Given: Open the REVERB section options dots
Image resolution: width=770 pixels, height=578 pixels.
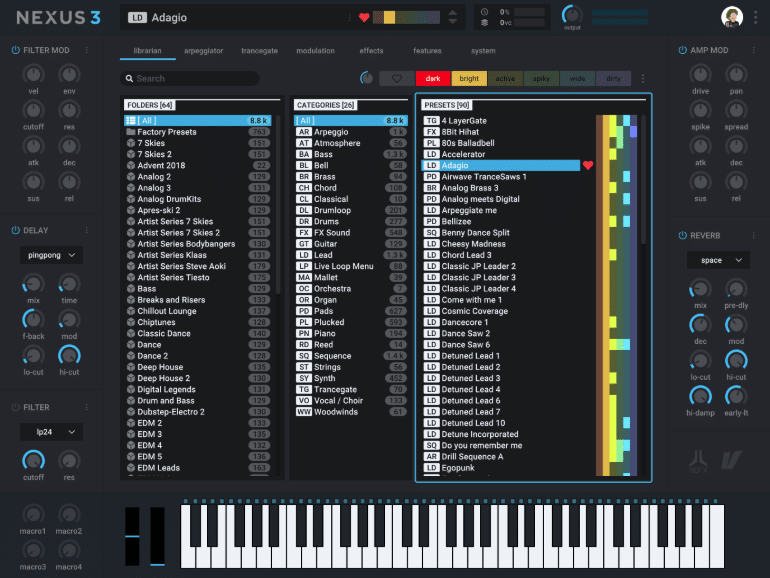Looking at the screenshot, I should point(753,235).
